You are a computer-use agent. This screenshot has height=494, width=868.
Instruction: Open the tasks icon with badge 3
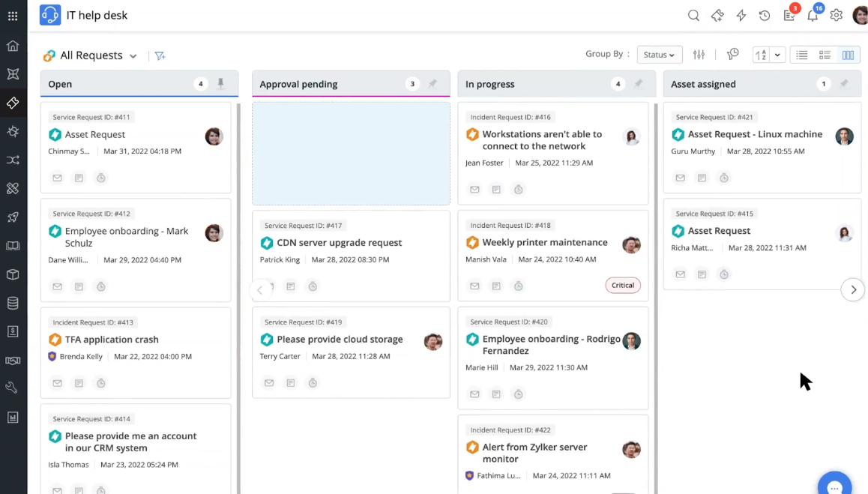789,15
